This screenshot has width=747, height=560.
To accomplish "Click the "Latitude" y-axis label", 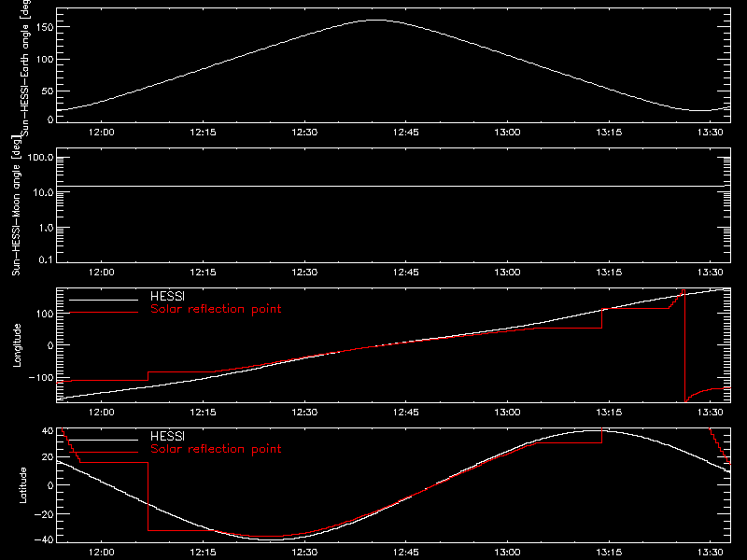I will click(x=22, y=485).
